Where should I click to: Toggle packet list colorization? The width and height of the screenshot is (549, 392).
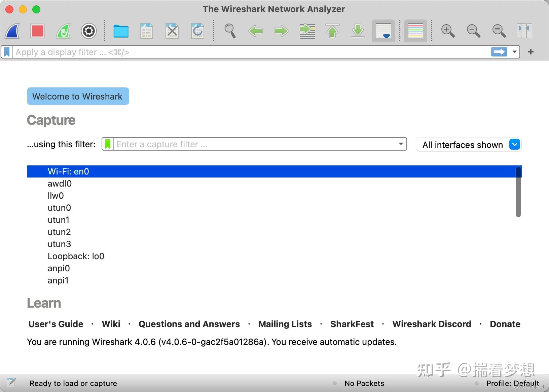(x=416, y=31)
